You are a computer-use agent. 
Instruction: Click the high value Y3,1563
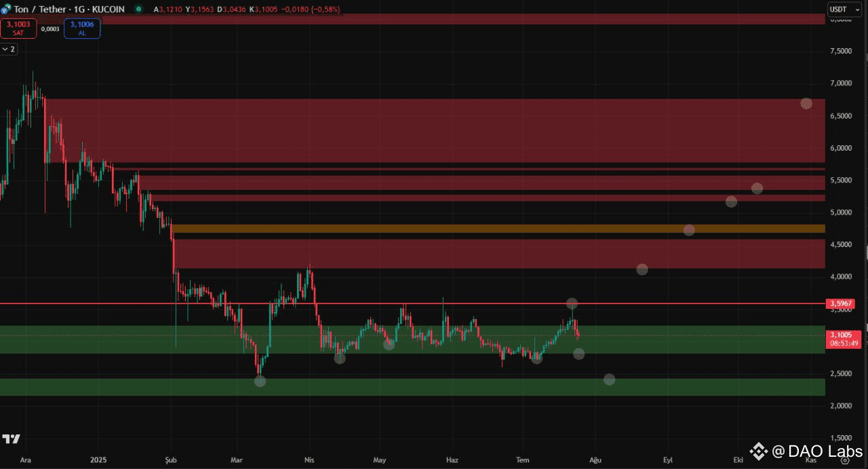200,10
